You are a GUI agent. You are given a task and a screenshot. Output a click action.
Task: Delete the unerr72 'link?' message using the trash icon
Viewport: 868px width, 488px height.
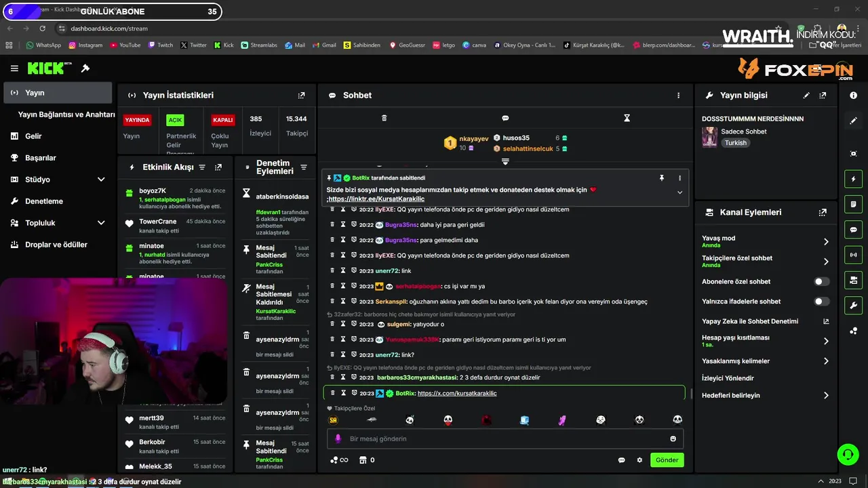pyautogui.click(x=332, y=354)
